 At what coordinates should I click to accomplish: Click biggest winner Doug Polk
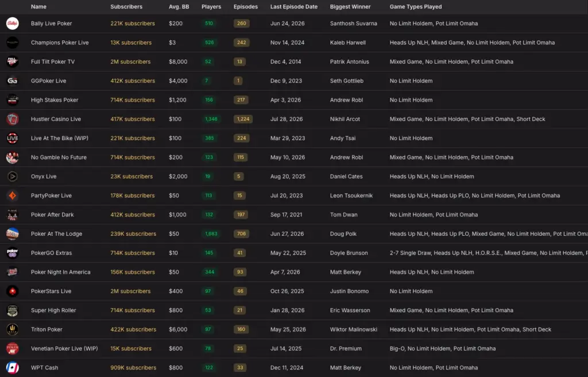coord(343,234)
